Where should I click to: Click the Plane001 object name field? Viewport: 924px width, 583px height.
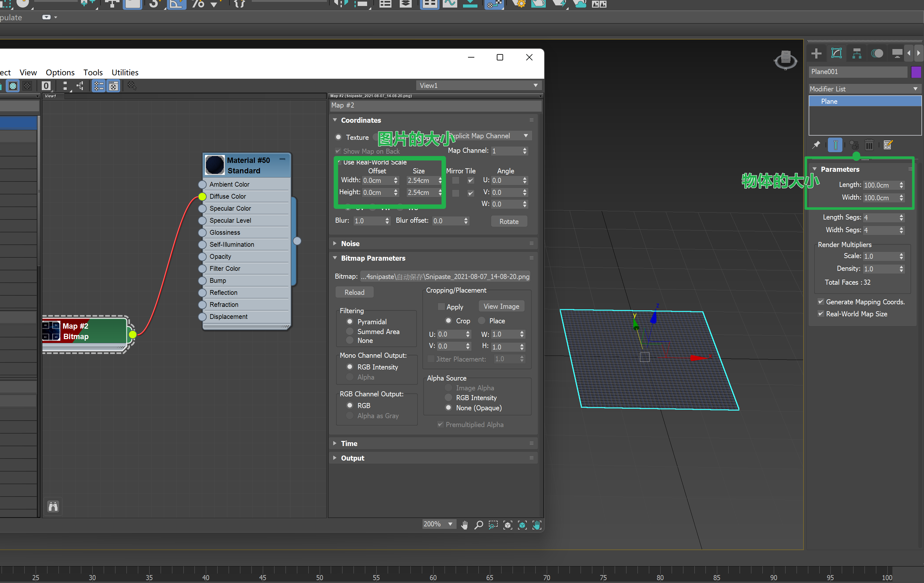click(858, 72)
